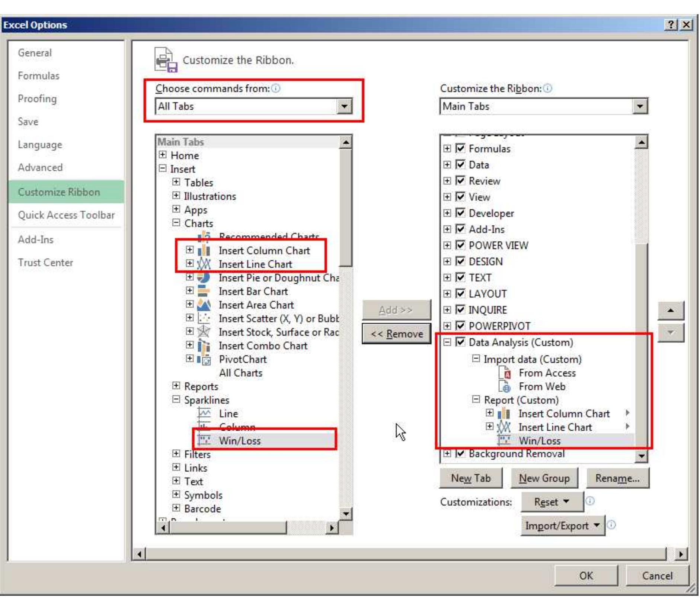Open the Trust Center section
Screen dimensions: 700x601
pyautogui.click(x=46, y=262)
